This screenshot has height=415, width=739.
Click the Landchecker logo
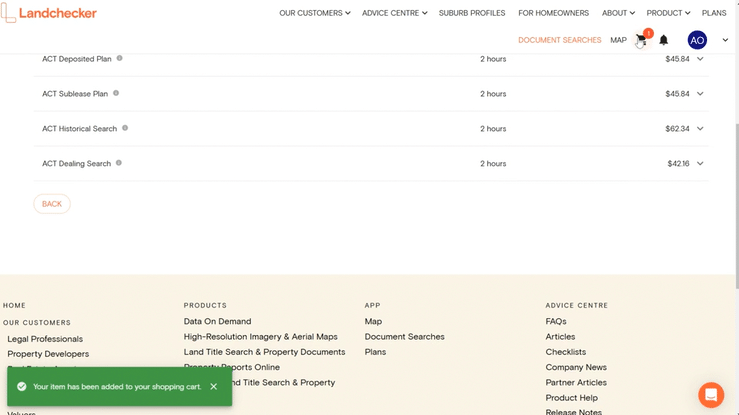(49, 13)
